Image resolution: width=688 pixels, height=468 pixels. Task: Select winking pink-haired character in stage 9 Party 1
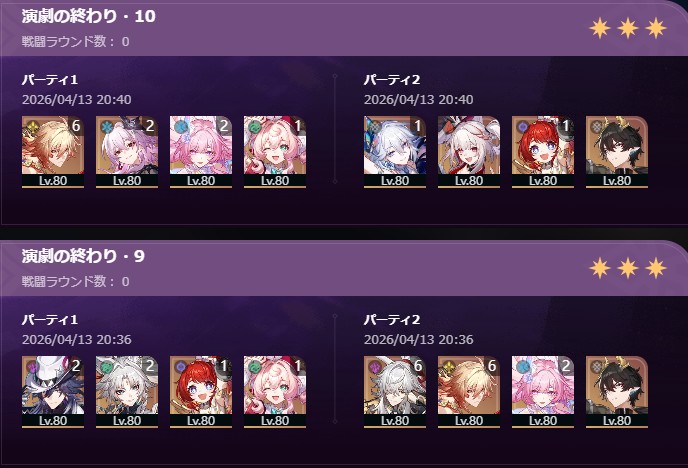pyautogui.click(x=275, y=392)
